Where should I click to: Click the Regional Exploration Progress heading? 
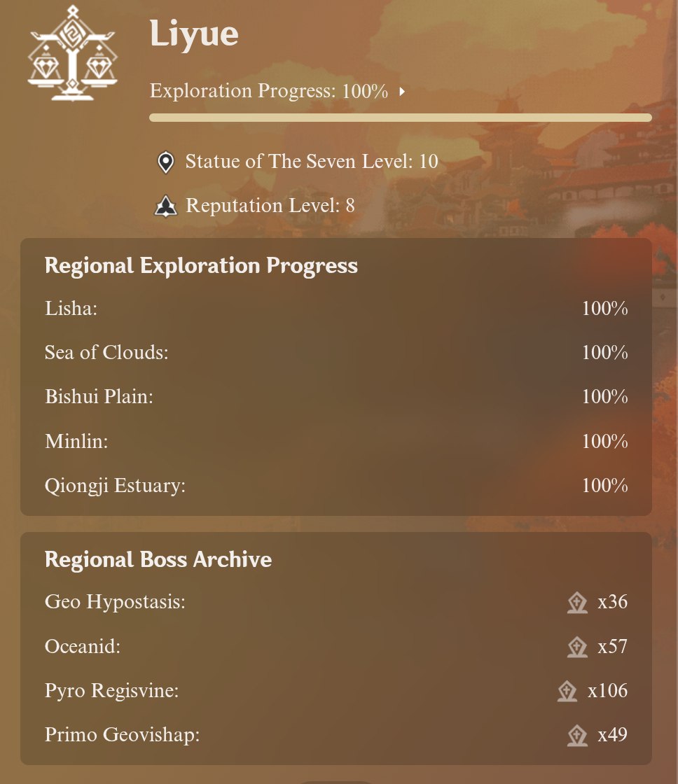click(201, 266)
